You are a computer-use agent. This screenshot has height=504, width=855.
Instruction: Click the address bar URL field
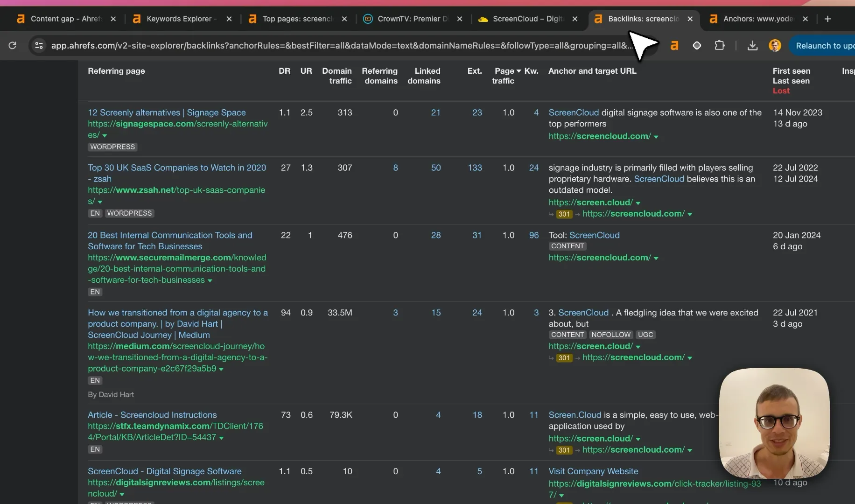click(338, 45)
